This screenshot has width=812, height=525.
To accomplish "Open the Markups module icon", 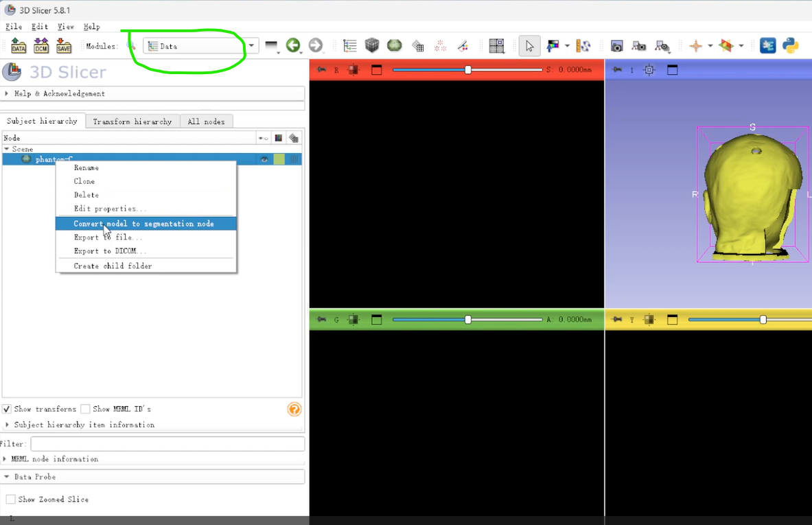I will click(x=440, y=46).
